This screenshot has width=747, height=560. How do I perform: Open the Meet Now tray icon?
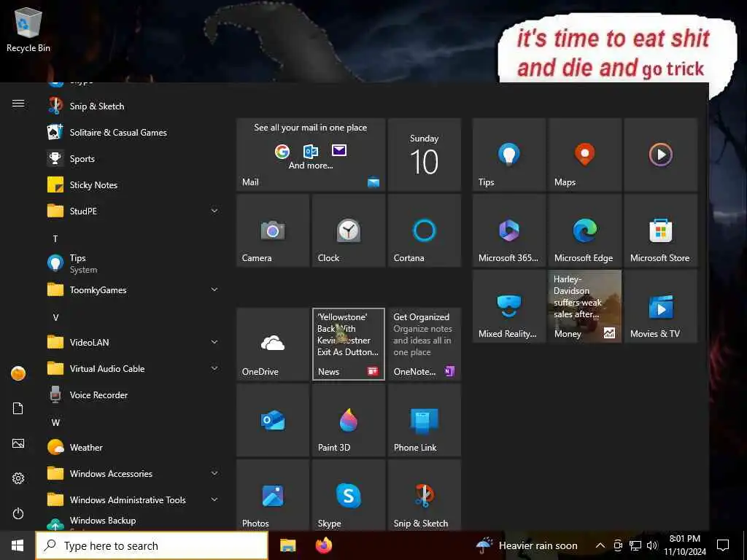(x=618, y=545)
